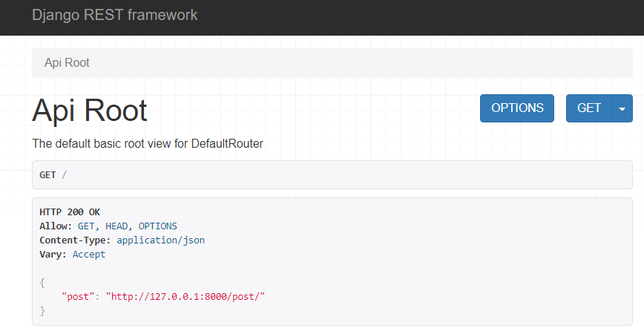Click the Api Root page heading
Viewport: 644px width, 331px height.
coord(90,111)
